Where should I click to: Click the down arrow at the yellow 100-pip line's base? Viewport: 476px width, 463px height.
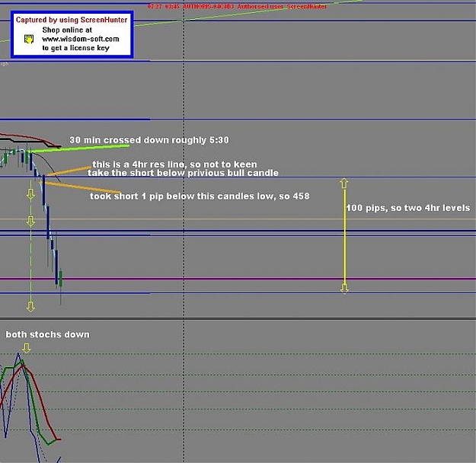click(344, 289)
